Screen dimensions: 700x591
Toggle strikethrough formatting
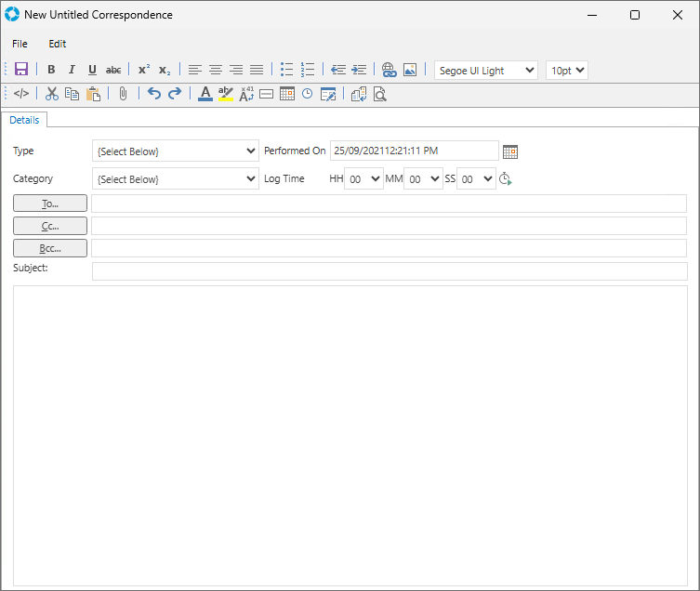point(113,70)
